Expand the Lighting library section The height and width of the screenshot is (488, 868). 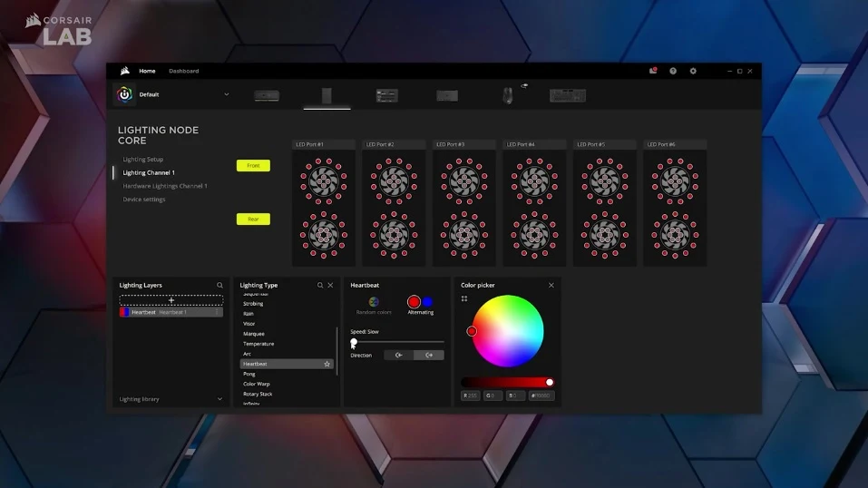click(171, 399)
